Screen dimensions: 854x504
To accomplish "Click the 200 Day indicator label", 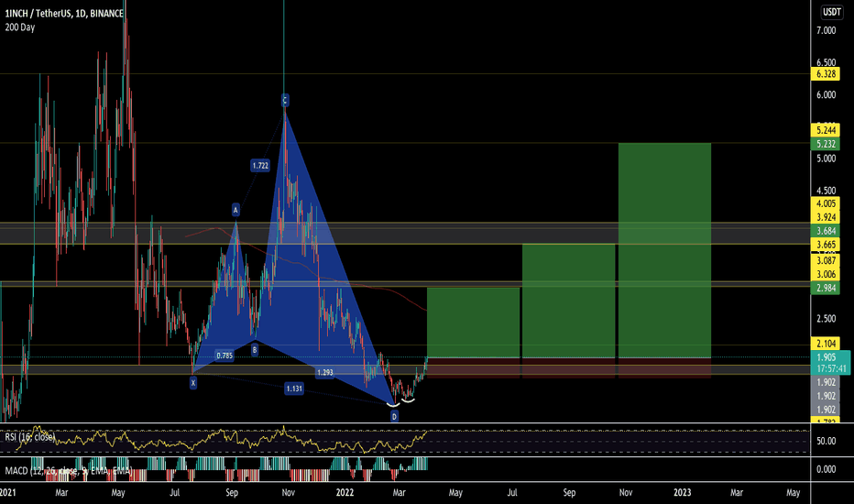I will [x=19, y=27].
